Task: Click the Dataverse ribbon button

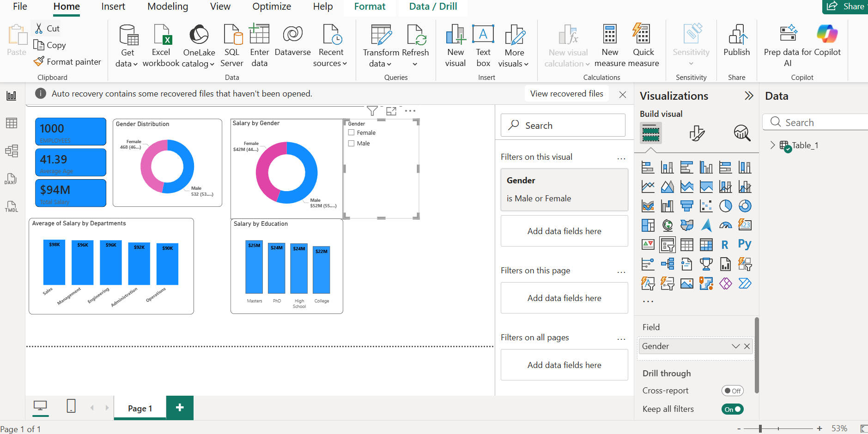Action: pos(292,41)
